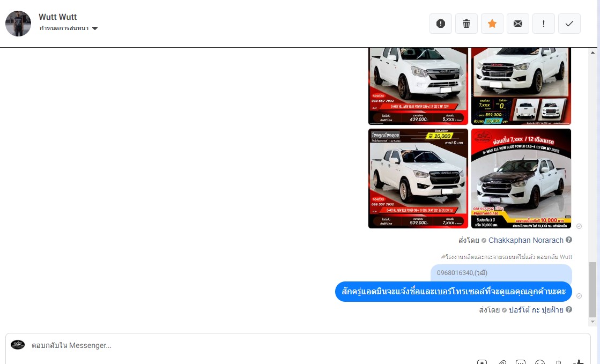Click scrollbar down arrow in chat

[x=592, y=322]
